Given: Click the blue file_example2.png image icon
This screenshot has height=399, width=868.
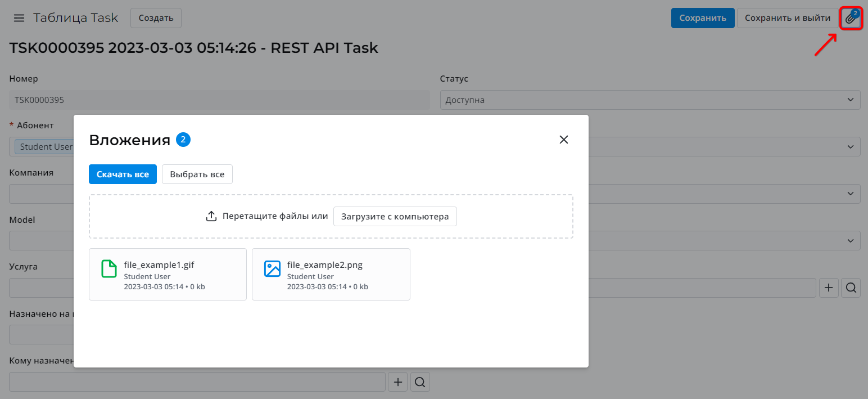Looking at the screenshot, I should point(272,269).
